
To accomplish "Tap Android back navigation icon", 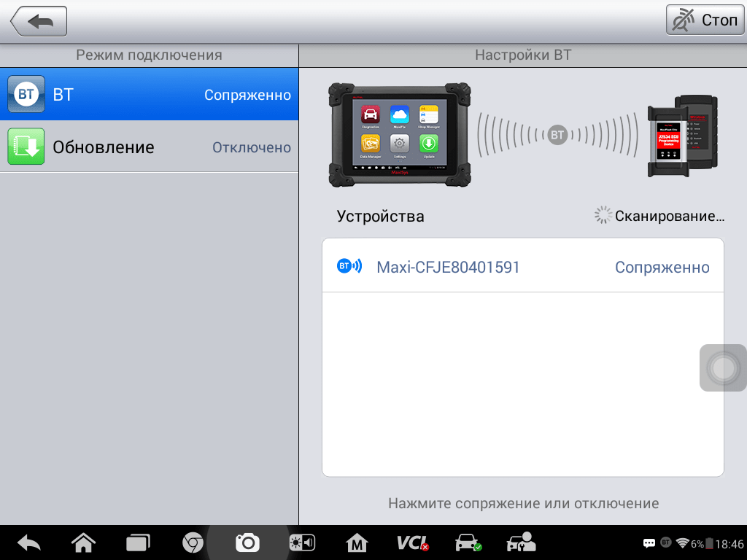I will tap(29, 542).
